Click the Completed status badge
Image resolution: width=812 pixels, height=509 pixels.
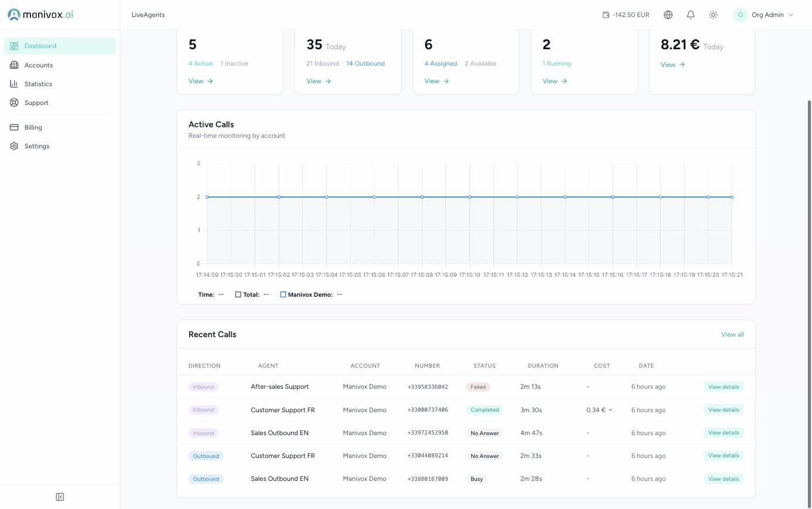(485, 410)
